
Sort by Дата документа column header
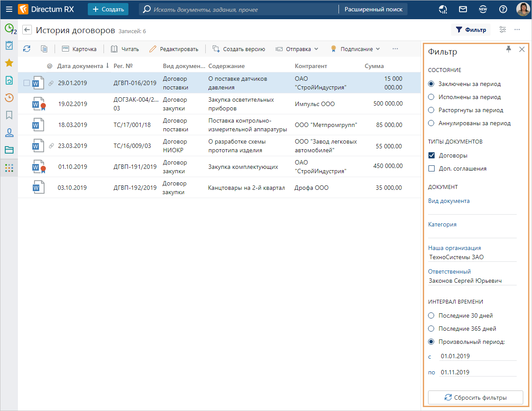pos(80,66)
